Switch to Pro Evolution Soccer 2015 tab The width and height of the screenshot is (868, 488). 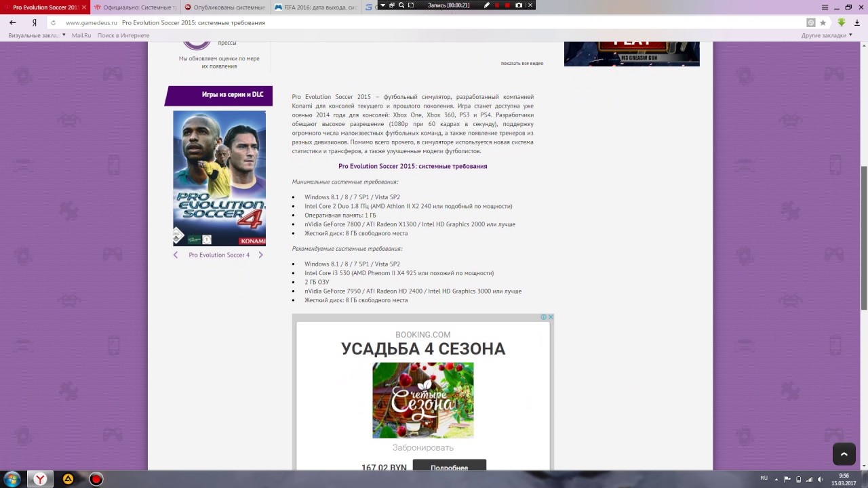45,7
